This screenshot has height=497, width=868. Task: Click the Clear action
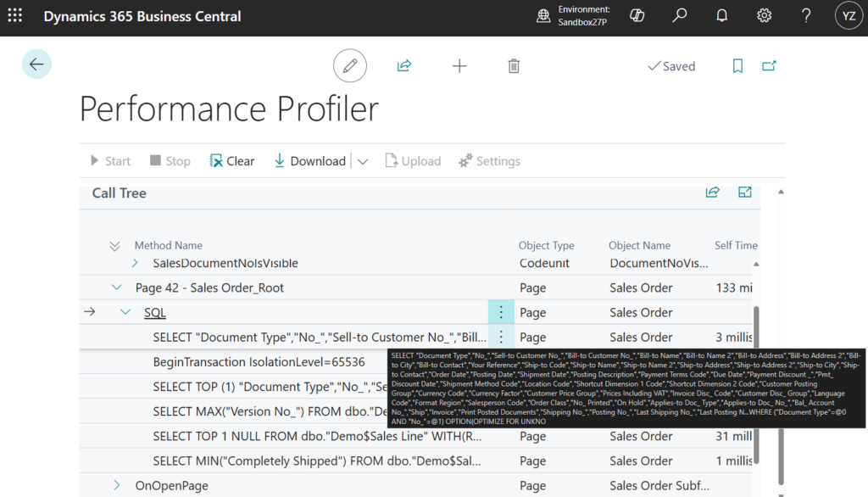tap(231, 161)
